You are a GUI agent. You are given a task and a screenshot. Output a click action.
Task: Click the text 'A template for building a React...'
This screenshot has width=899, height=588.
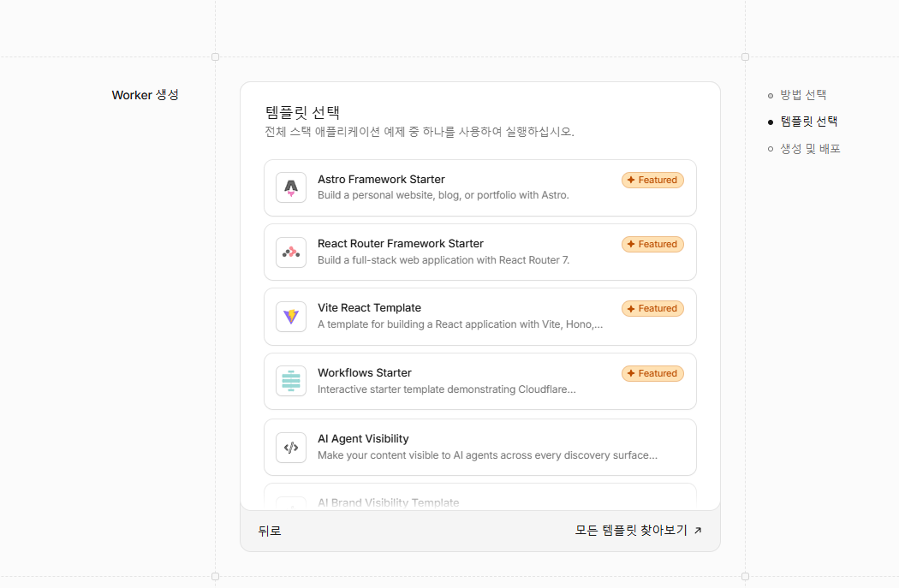click(461, 324)
